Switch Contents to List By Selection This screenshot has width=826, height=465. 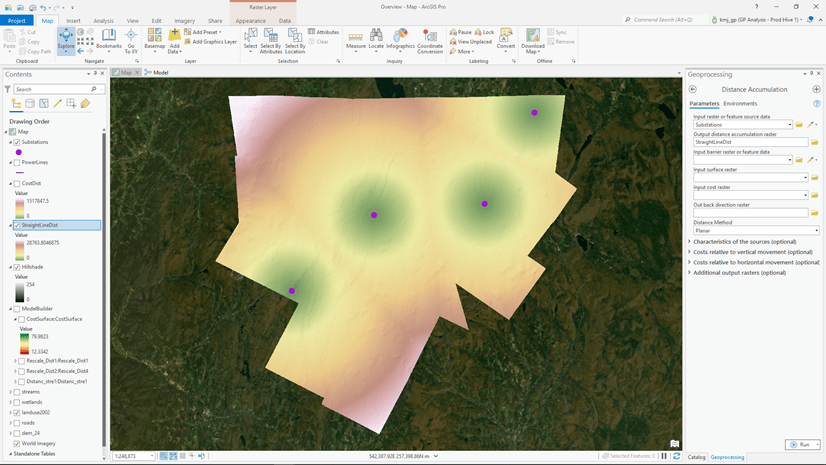pos(44,104)
